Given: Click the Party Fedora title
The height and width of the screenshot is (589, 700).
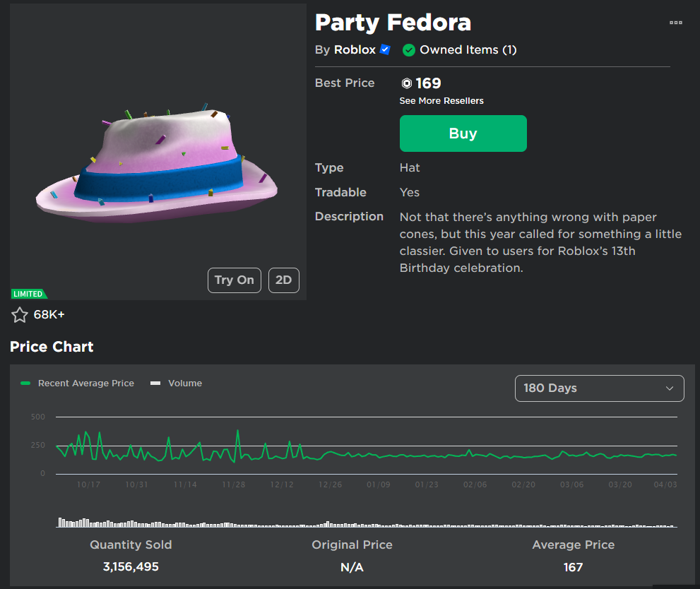Looking at the screenshot, I should pos(393,23).
